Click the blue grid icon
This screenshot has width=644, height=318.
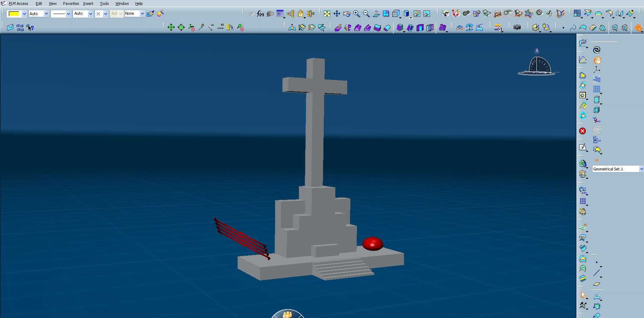(597, 89)
